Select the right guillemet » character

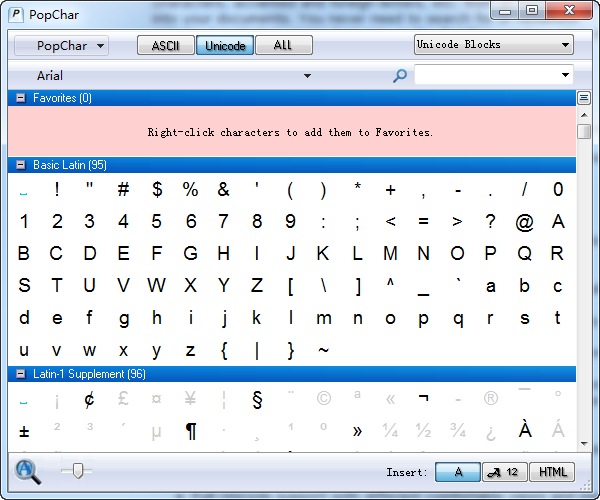click(357, 431)
